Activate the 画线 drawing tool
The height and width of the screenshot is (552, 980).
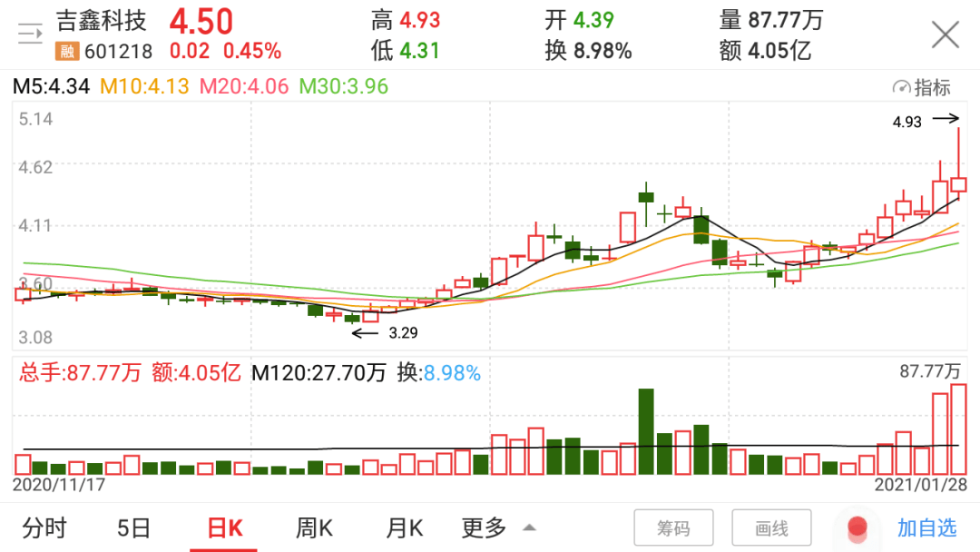click(x=771, y=528)
